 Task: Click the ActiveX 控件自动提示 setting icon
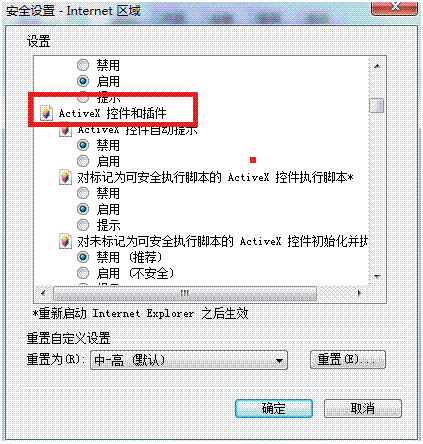(66, 130)
